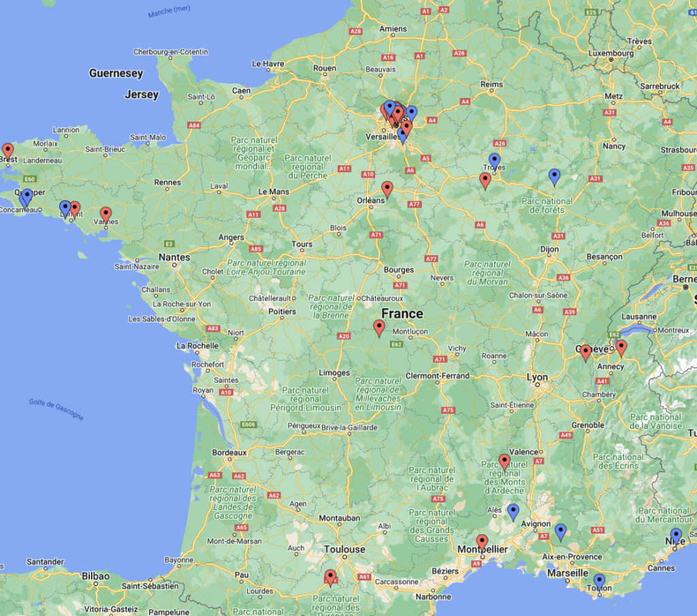Select the blue pin near Quimper
This screenshot has width=697, height=616.
[x=27, y=197]
